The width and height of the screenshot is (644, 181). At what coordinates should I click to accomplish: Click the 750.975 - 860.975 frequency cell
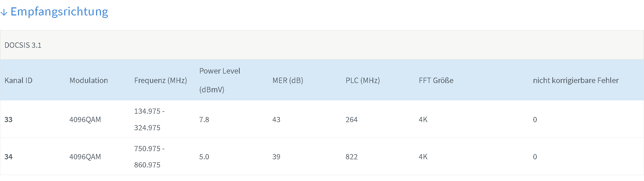point(149,157)
